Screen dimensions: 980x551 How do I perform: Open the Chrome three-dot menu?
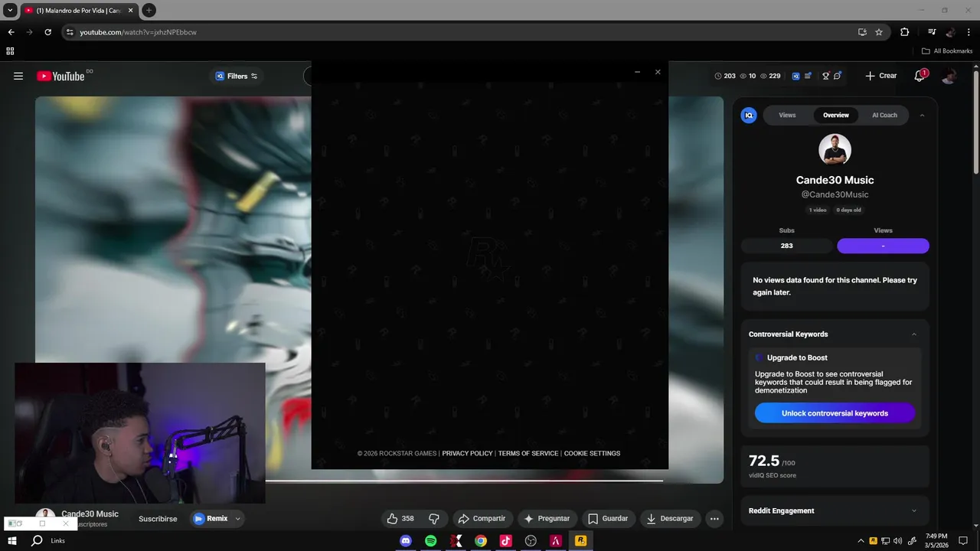(x=968, y=32)
